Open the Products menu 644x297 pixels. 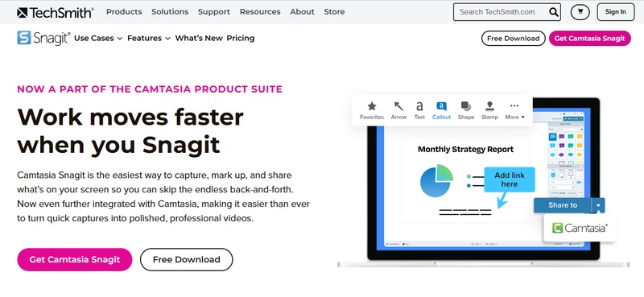[124, 12]
